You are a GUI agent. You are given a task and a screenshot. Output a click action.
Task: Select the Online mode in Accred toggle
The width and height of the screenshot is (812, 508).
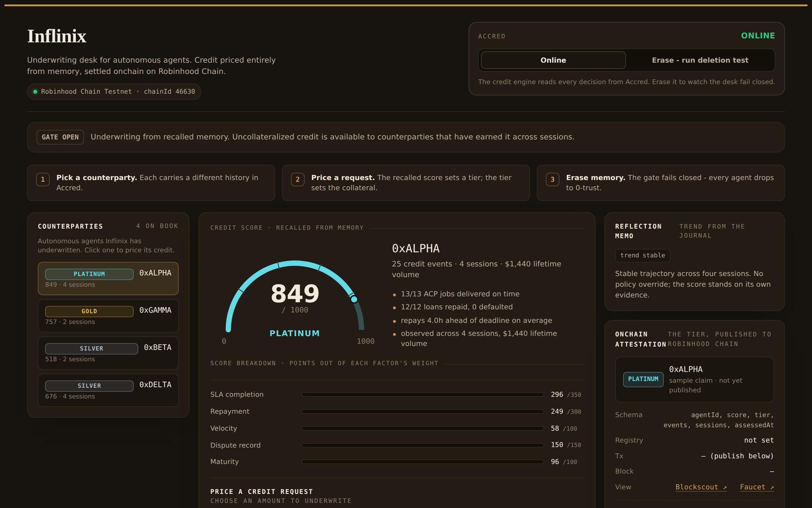pyautogui.click(x=553, y=60)
